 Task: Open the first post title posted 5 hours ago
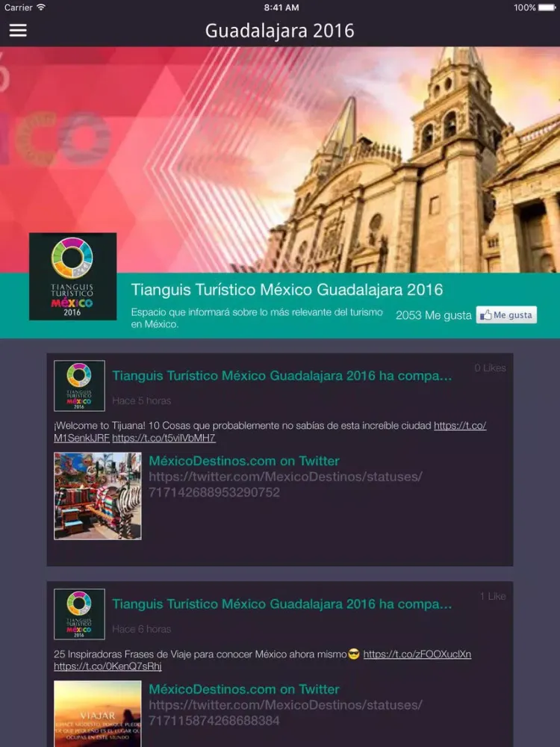click(x=282, y=376)
